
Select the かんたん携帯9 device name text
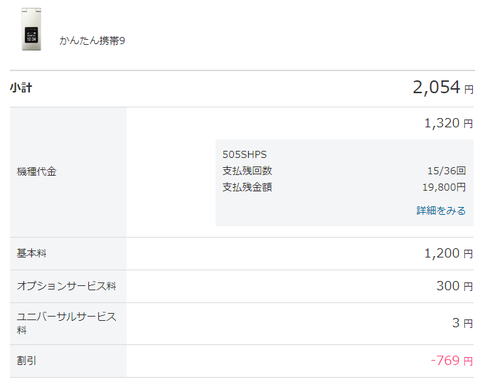92,41
